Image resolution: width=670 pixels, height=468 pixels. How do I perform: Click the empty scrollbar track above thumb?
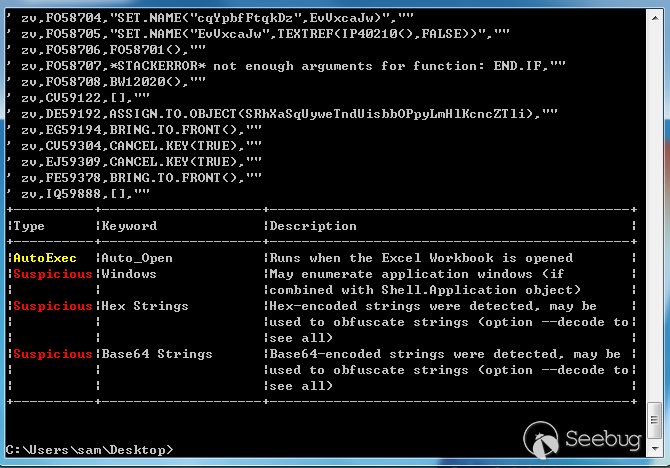pos(654,200)
